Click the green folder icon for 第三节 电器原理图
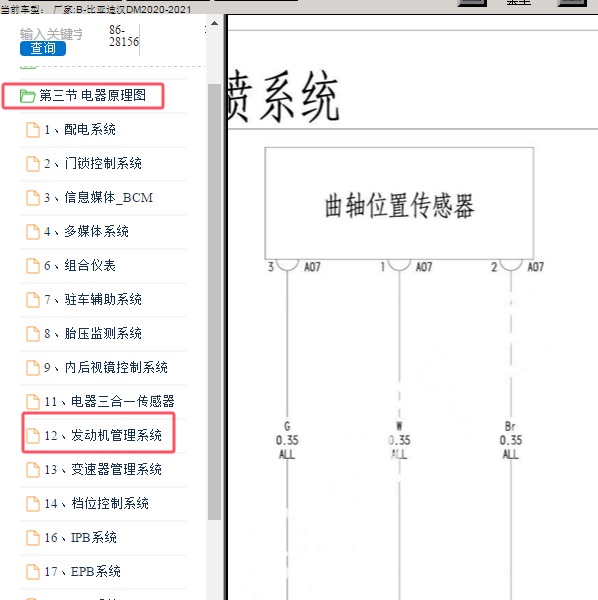Screen dimensions: 598x600 coord(28,96)
